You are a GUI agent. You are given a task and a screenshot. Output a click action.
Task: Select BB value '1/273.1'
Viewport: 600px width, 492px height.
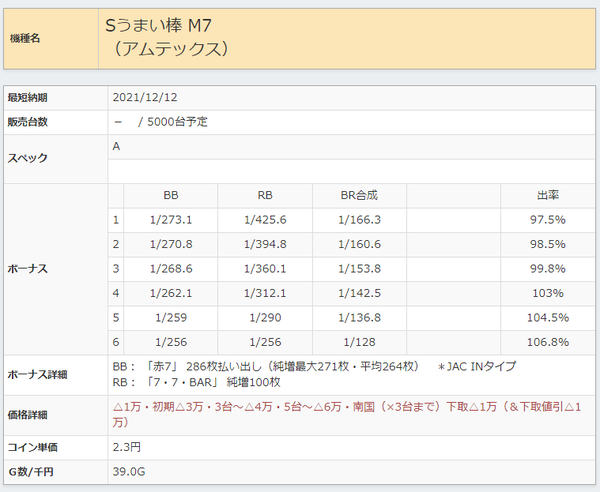pos(171,220)
